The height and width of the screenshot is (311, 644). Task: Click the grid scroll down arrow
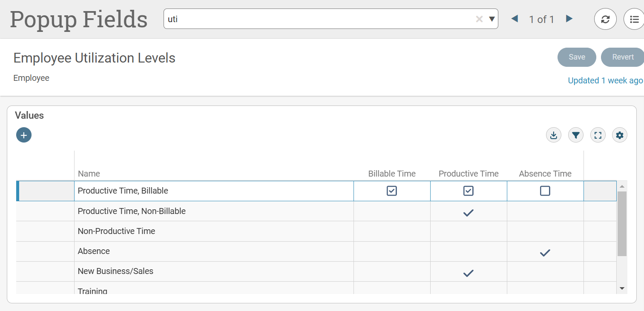point(621,288)
